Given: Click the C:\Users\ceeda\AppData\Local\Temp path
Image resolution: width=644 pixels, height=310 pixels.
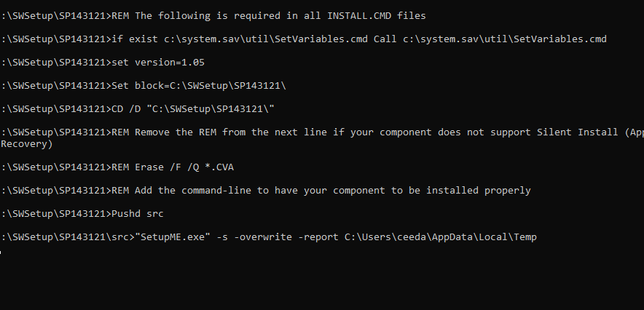Looking at the screenshot, I should pyautogui.click(x=441, y=237).
